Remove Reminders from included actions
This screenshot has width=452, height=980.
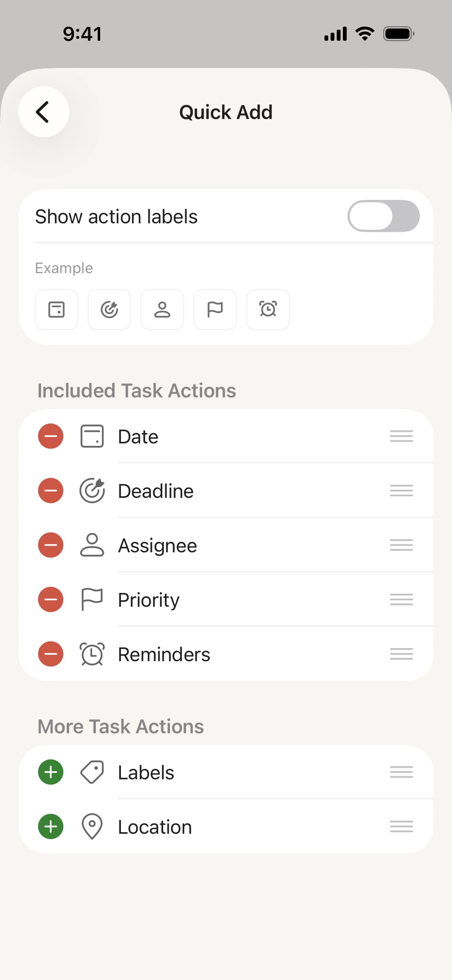(51, 654)
